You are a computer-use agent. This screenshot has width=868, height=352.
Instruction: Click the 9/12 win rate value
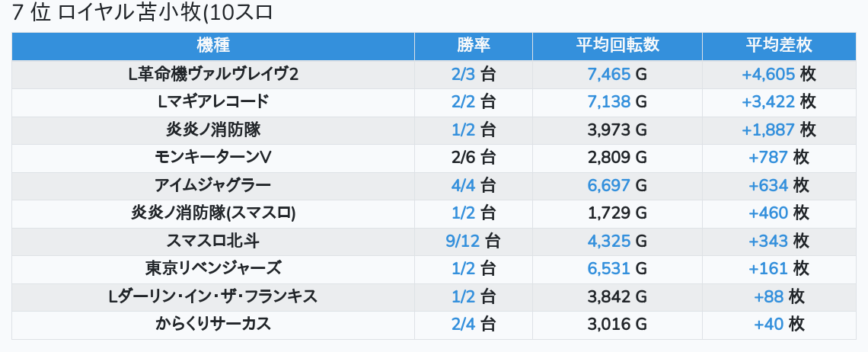pos(463,241)
